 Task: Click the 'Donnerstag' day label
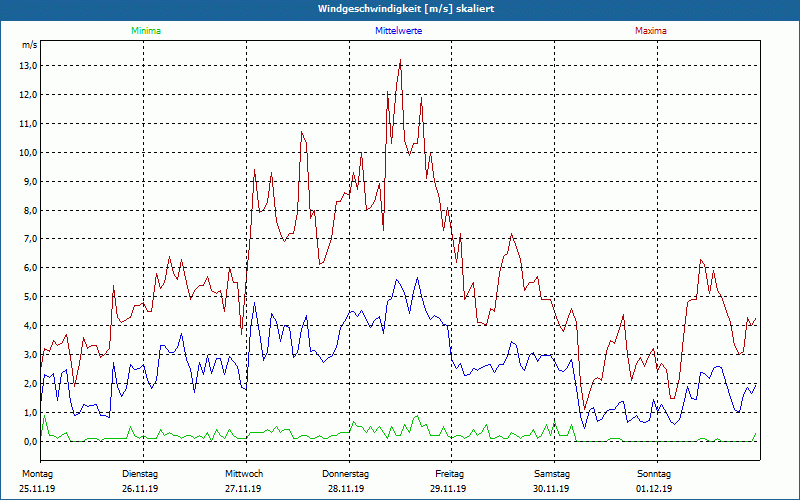345,474
